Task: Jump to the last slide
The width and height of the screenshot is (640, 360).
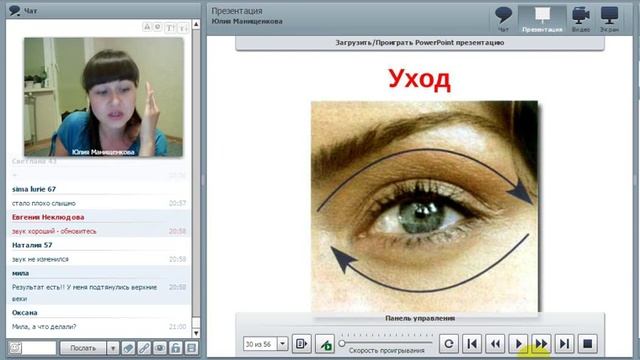Action: (x=564, y=344)
